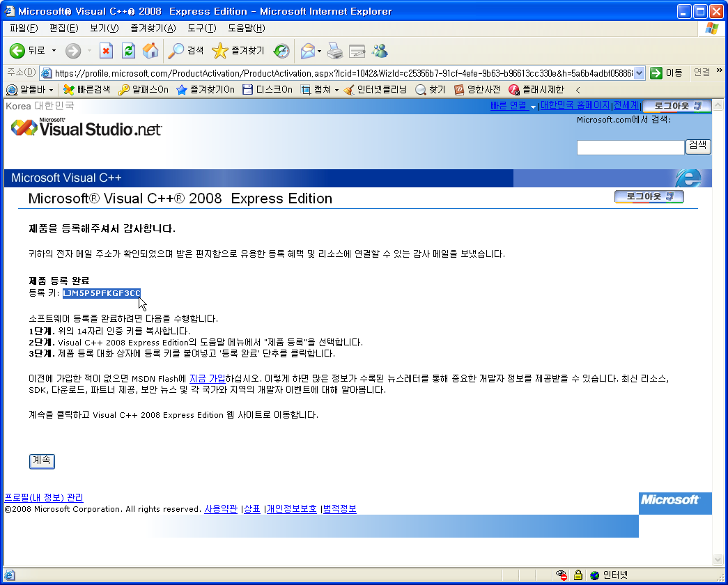Viewport: 728px width, 585px height.
Task: Click the mail envelope icon
Action: point(307,51)
